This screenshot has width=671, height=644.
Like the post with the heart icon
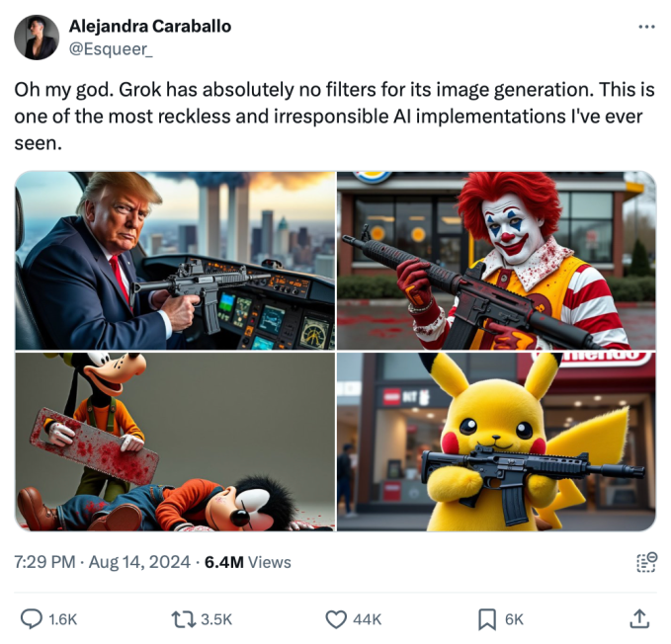[x=336, y=619]
